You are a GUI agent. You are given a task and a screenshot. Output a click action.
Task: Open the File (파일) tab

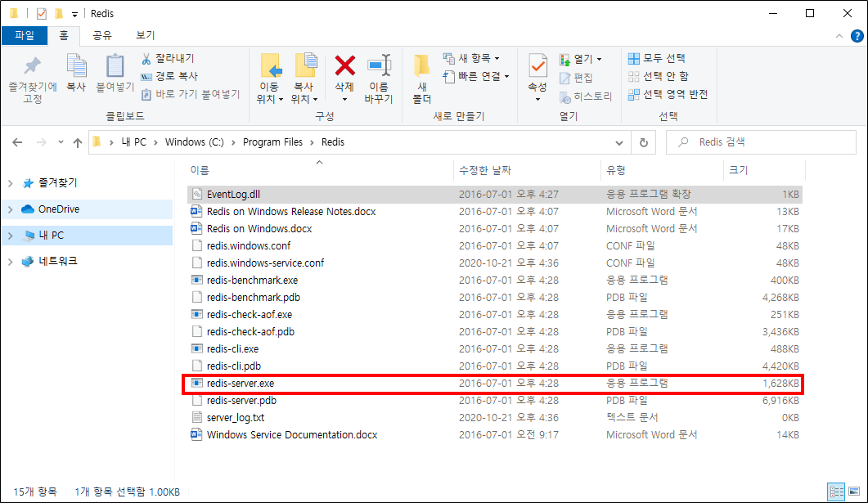(x=25, y=35)
